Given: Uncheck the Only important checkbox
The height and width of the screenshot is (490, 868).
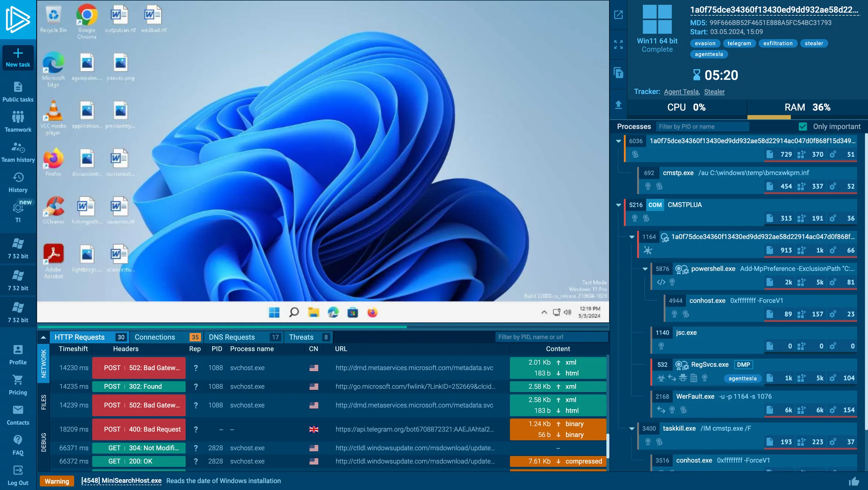Looking at the screenshot, I should [803, 126].
